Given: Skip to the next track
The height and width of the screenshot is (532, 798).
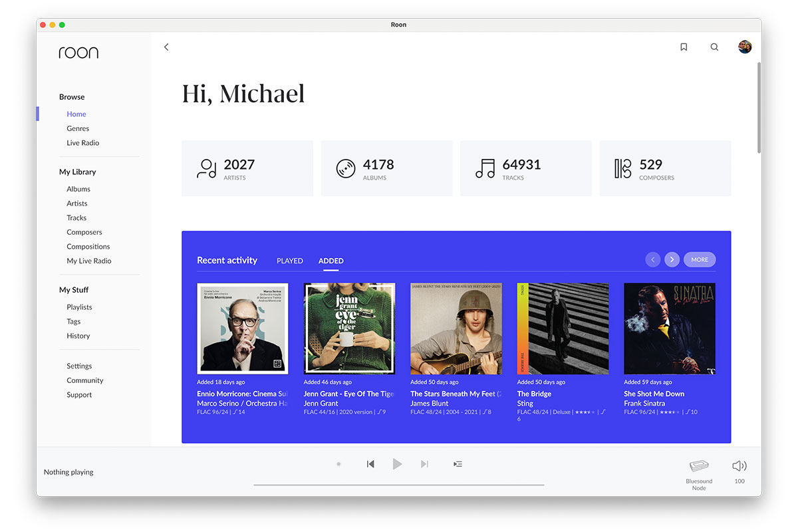Looking at the screenshot, I should 424,464.
